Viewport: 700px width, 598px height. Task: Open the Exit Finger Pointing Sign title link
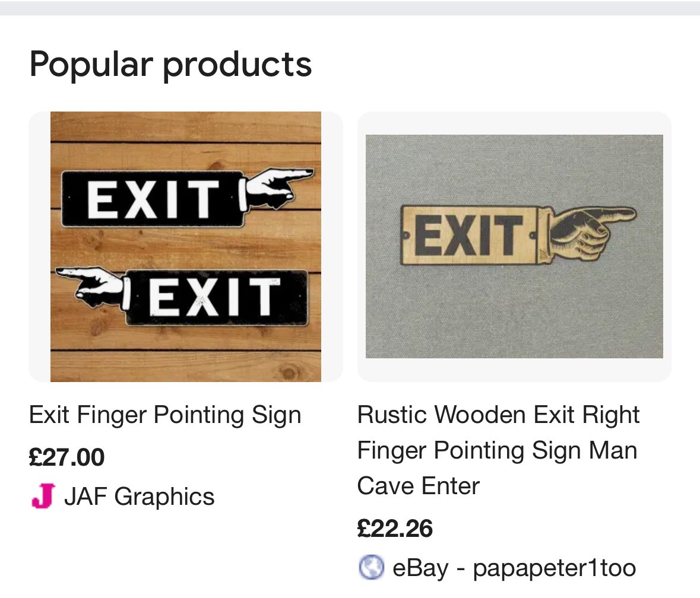[x=165, y=415]
